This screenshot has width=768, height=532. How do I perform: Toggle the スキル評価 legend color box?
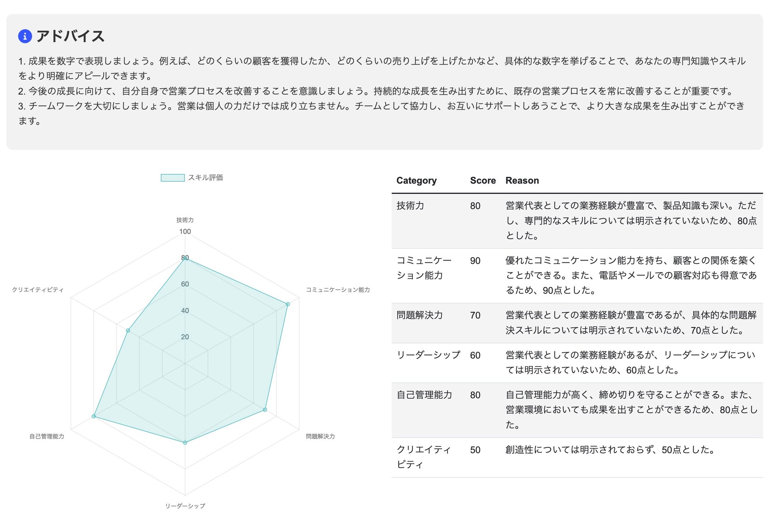(x=173, y=178)
